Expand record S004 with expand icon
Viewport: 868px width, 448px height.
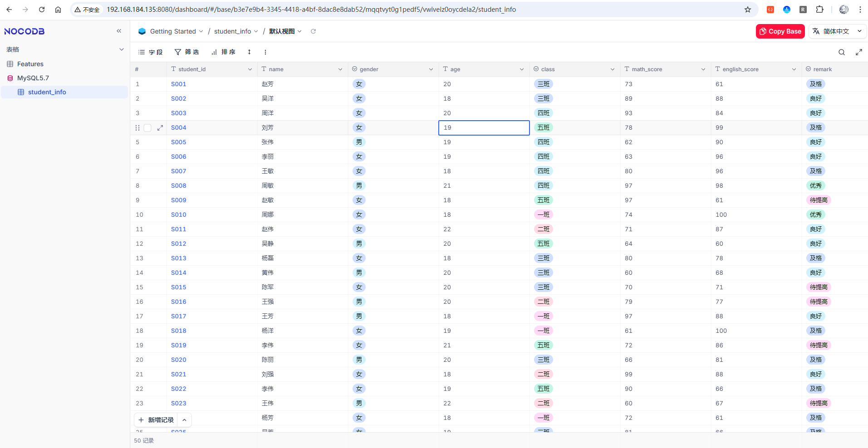point(160,128)
